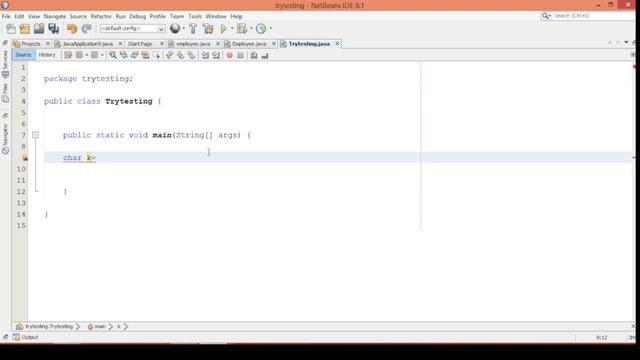Jump to Last Edit icon in editor toolbar
Screen dimensions: 640x360
[68, 55]
